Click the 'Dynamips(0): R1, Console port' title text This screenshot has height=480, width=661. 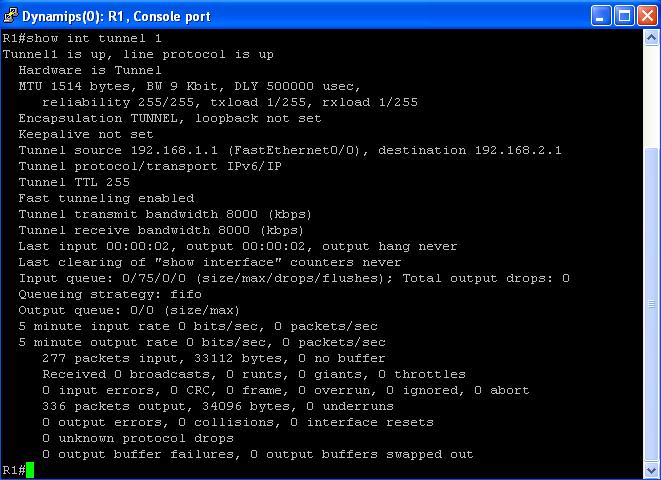click(116, 16)
